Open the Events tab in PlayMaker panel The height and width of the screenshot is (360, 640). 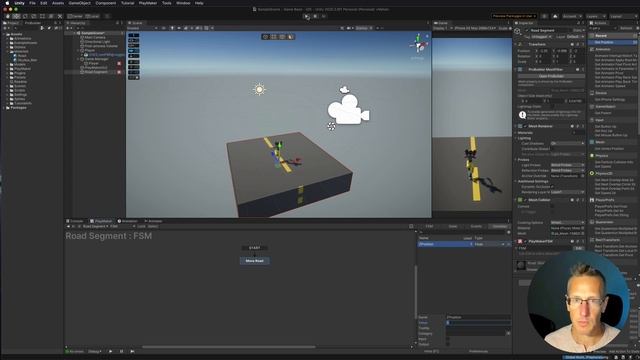click(476, 226)
